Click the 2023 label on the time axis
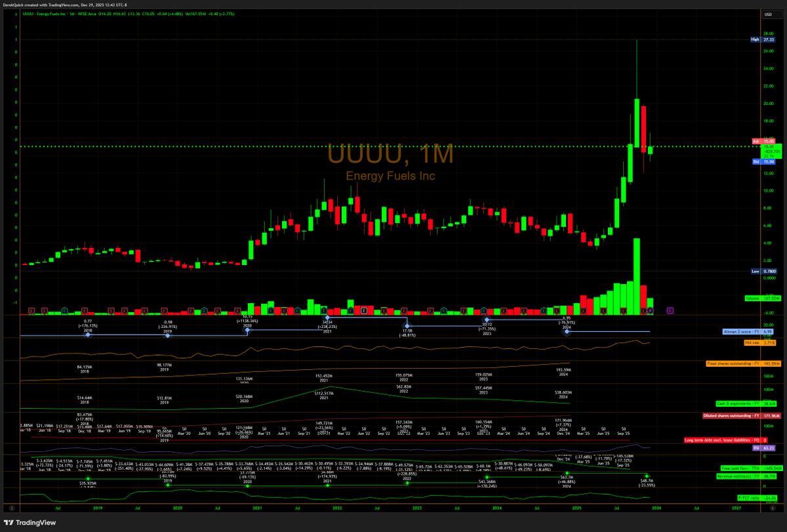This screenshot has height=532, width=787. 417,508
